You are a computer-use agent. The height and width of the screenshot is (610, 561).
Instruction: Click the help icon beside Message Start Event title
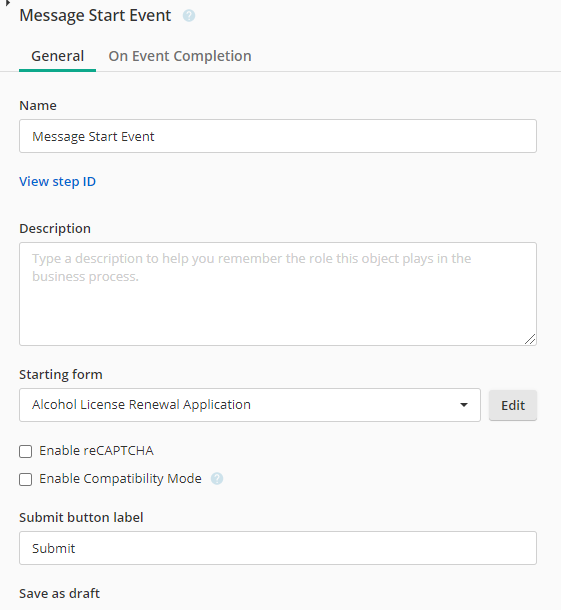[189, 16]
